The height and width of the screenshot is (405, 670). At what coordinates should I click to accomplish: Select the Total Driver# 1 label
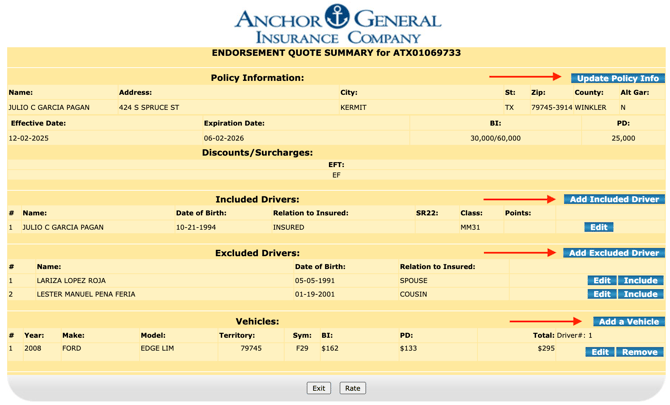[x=562, y=335]
